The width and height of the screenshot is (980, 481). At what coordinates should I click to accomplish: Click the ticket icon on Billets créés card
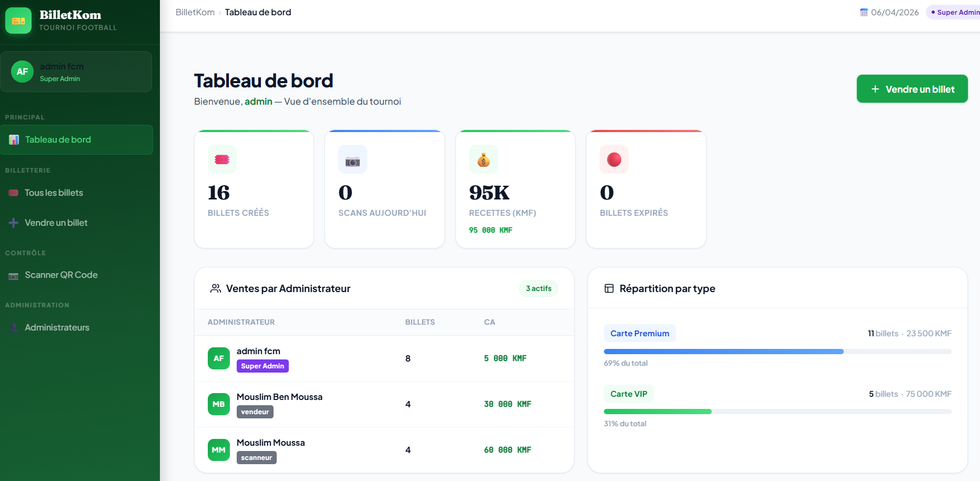click(x=222, y=159)
